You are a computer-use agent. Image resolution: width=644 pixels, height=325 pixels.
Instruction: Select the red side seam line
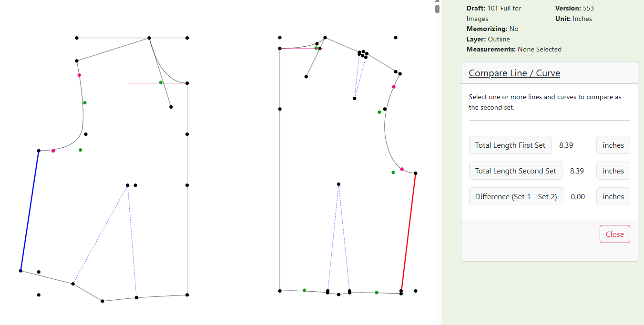click(x=408, y=232)
